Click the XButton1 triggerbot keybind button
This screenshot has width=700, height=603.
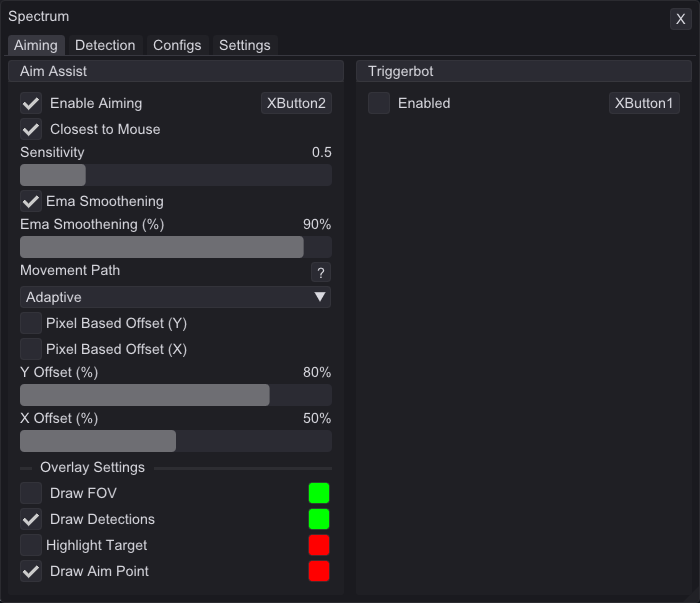click(644, 103)
